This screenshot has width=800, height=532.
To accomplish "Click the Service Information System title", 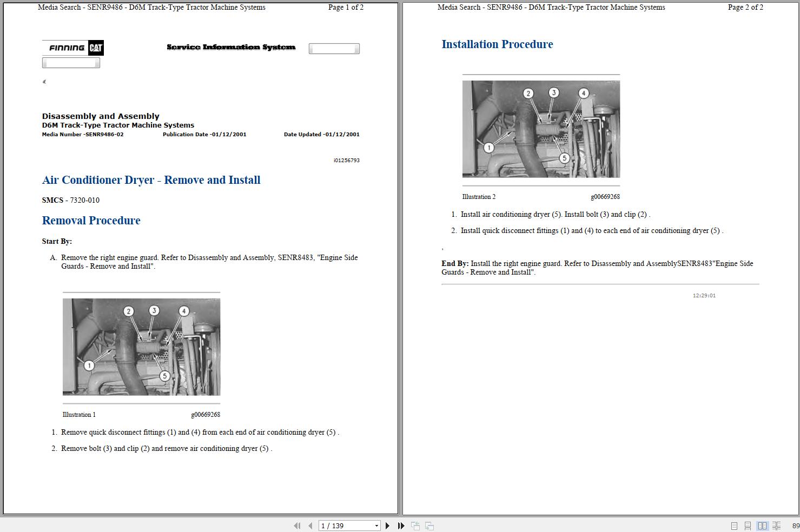I will [x=231, y=47].
